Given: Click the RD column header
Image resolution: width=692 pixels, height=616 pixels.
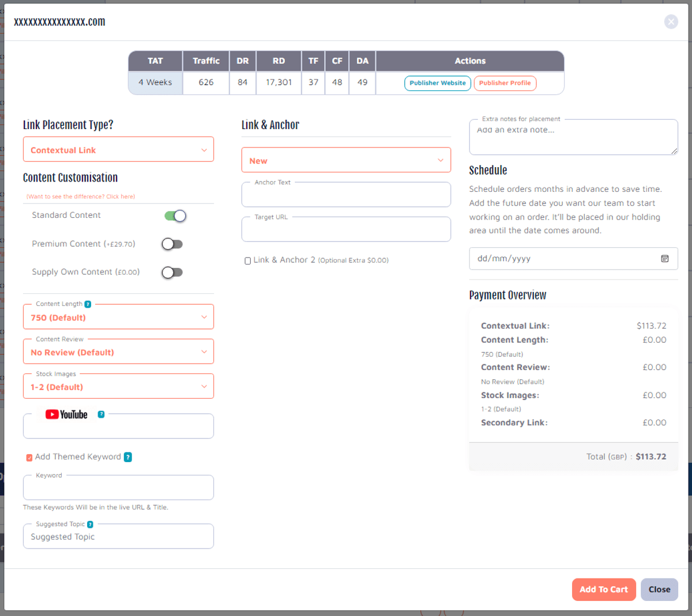Looking at the screenshot, I should coord(279,61).
